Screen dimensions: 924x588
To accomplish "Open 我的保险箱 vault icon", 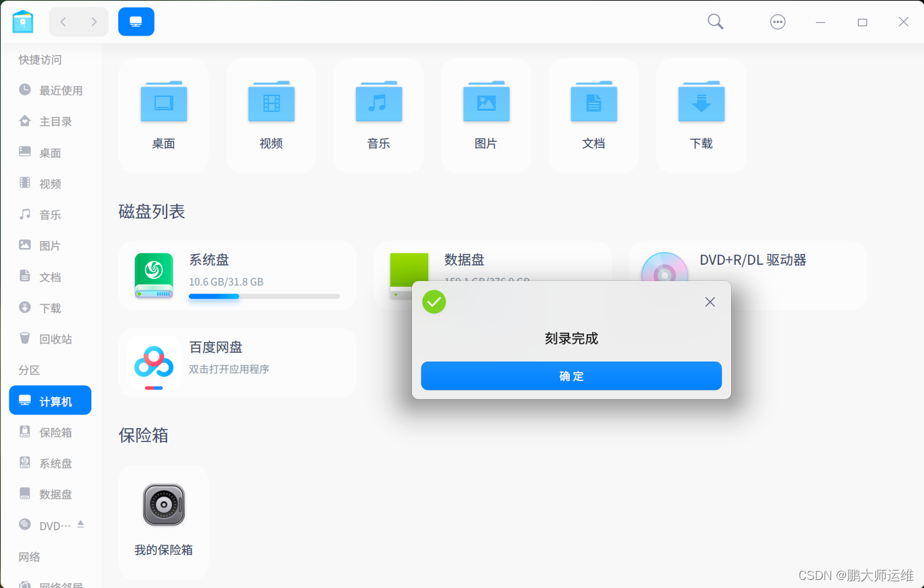I will click(x=163, y=505).
